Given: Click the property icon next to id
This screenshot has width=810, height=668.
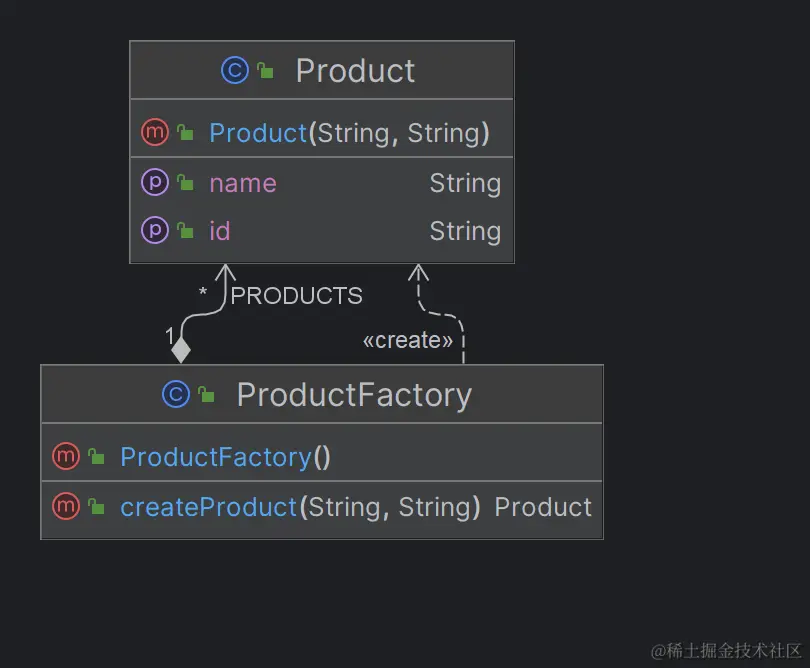Looking at the screenshot, I should click(154, 231).
